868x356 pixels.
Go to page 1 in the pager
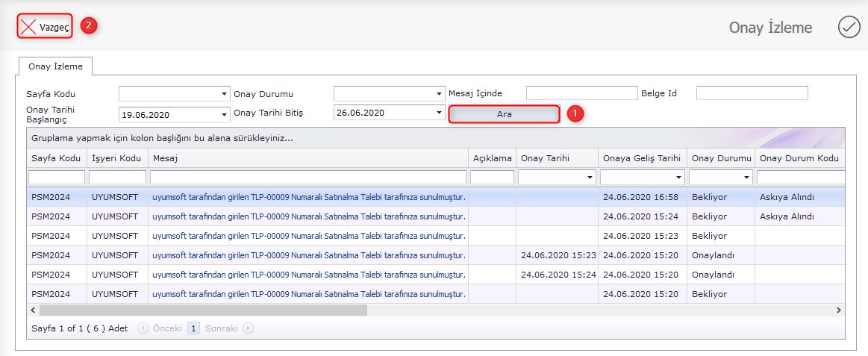(193, 328)
